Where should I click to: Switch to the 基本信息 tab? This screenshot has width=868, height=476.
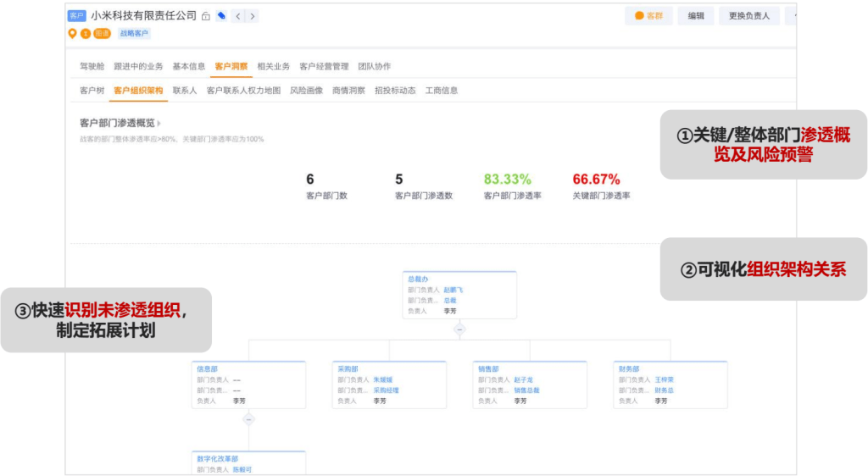[188, 66]
